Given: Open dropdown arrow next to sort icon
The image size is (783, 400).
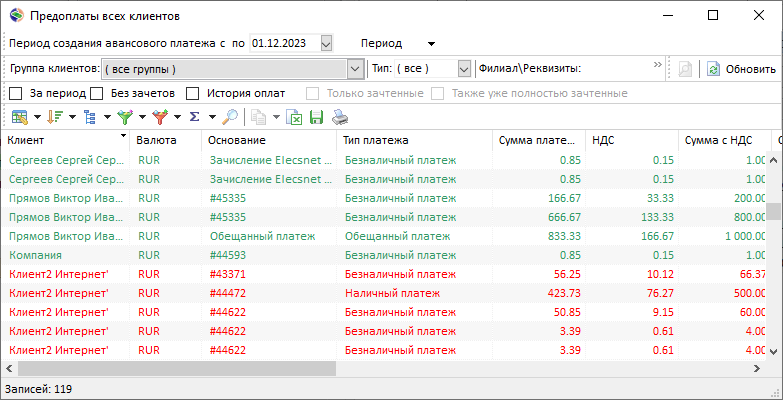Looking at the screenshot, I should coord(72,117).
